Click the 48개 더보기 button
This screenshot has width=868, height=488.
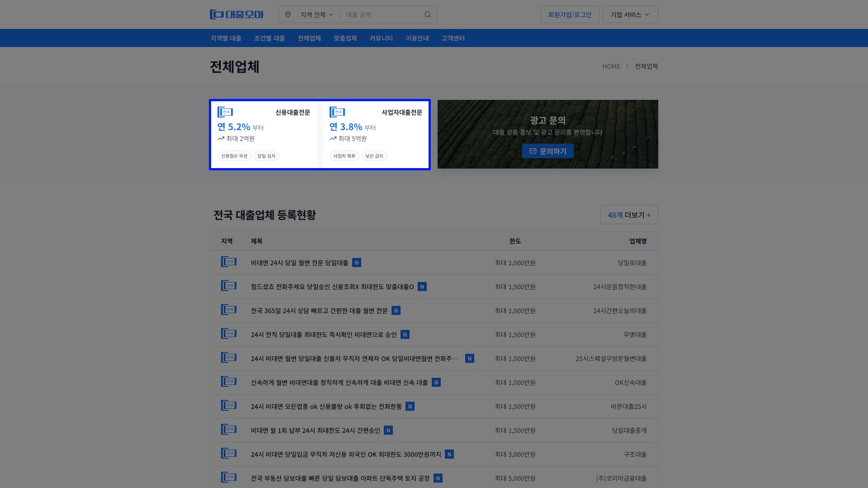[629, 215]
